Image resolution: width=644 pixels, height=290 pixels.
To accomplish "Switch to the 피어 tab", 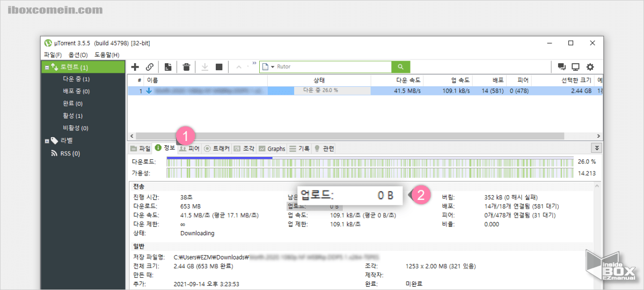I will pos(189,148).
